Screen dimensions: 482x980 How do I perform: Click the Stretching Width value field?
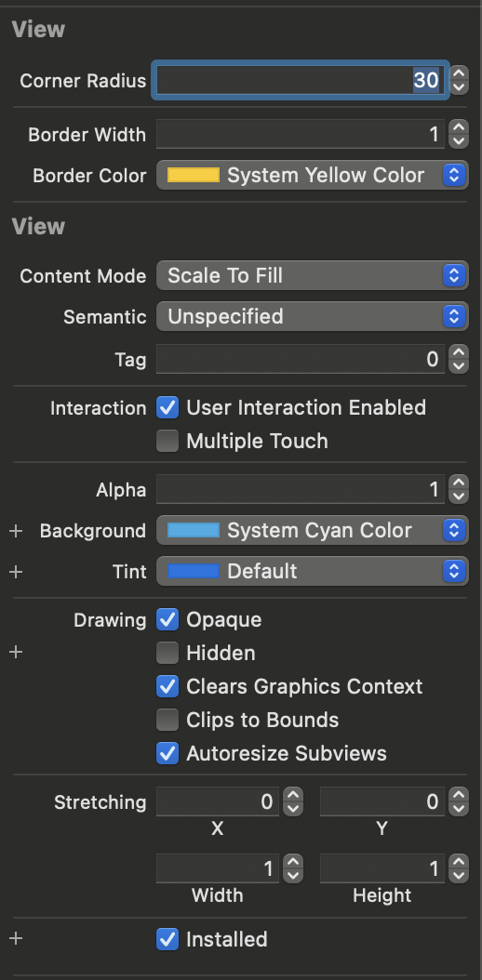217,868
